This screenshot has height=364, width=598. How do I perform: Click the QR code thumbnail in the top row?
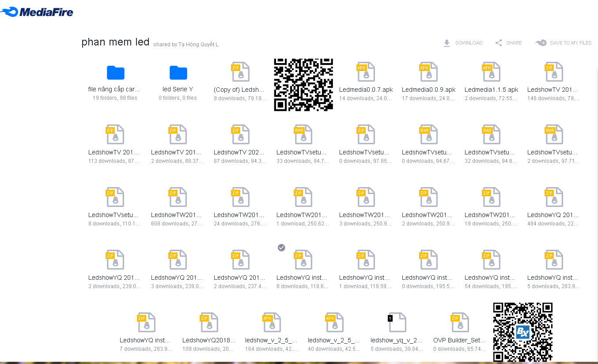point(303,85)
